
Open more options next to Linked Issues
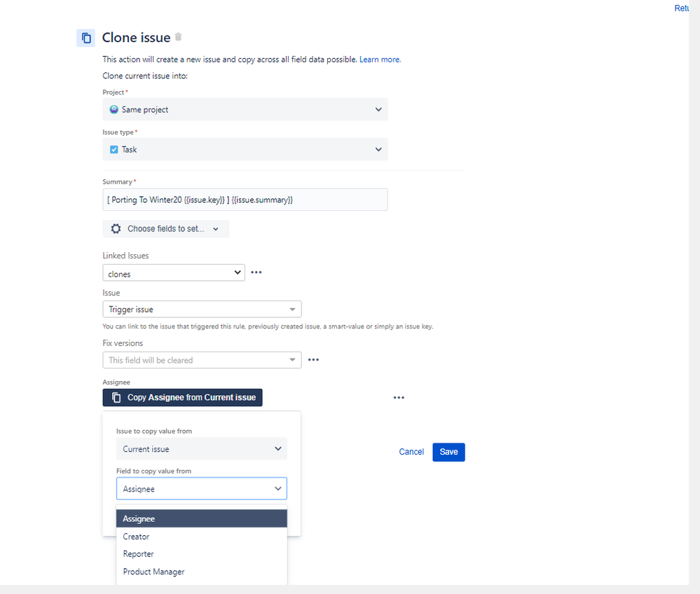(256, 272)
